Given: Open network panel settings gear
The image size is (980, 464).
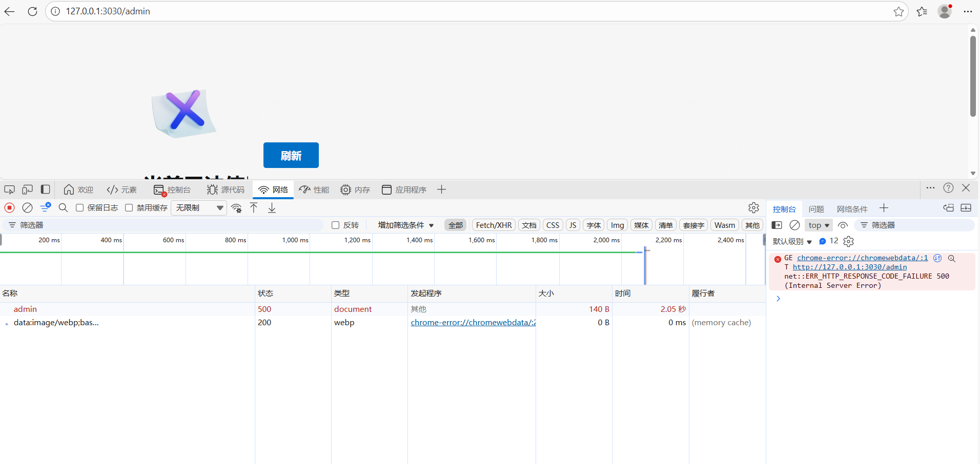Looking at the screenshot, I should (753, 207).
